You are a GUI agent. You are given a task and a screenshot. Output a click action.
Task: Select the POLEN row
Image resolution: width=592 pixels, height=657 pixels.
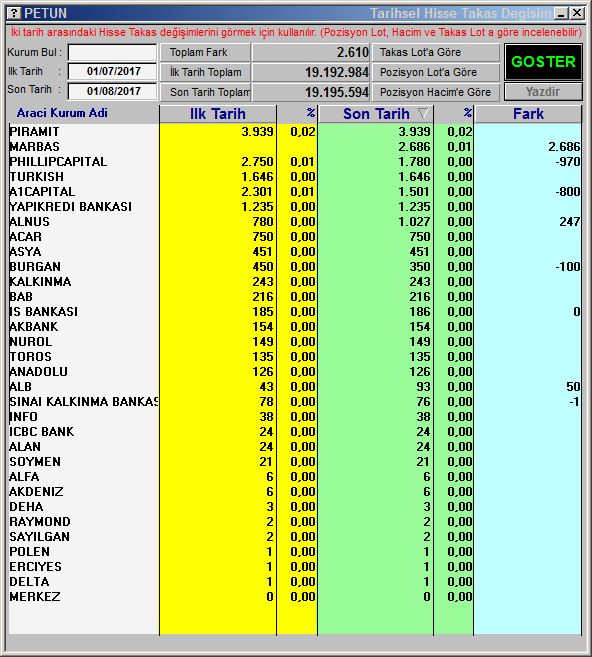(295, 552)
